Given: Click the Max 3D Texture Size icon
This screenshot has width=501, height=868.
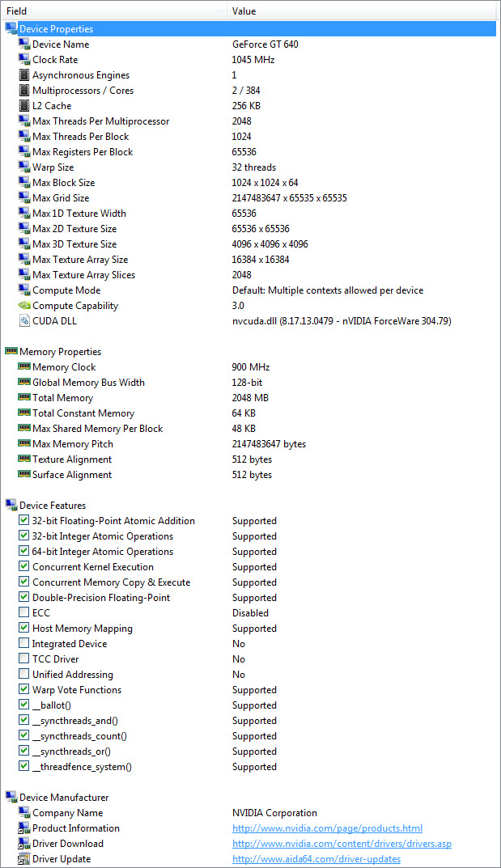Looking at the screenshot, I should click(23, 244).
